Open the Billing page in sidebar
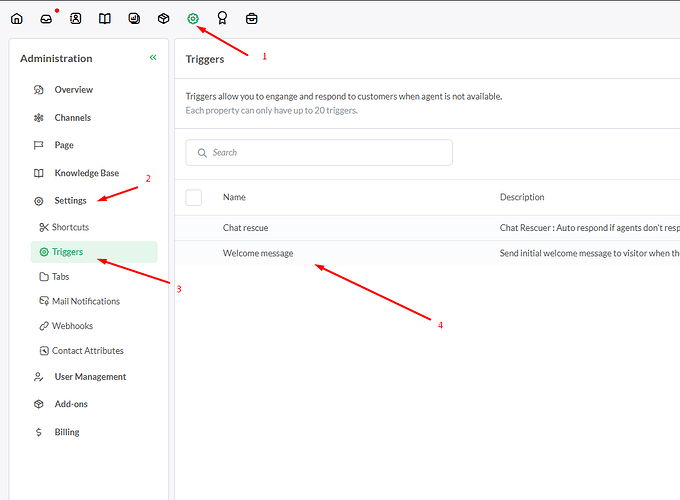This screenshot has height=500, width=680. tap(67, 432)
